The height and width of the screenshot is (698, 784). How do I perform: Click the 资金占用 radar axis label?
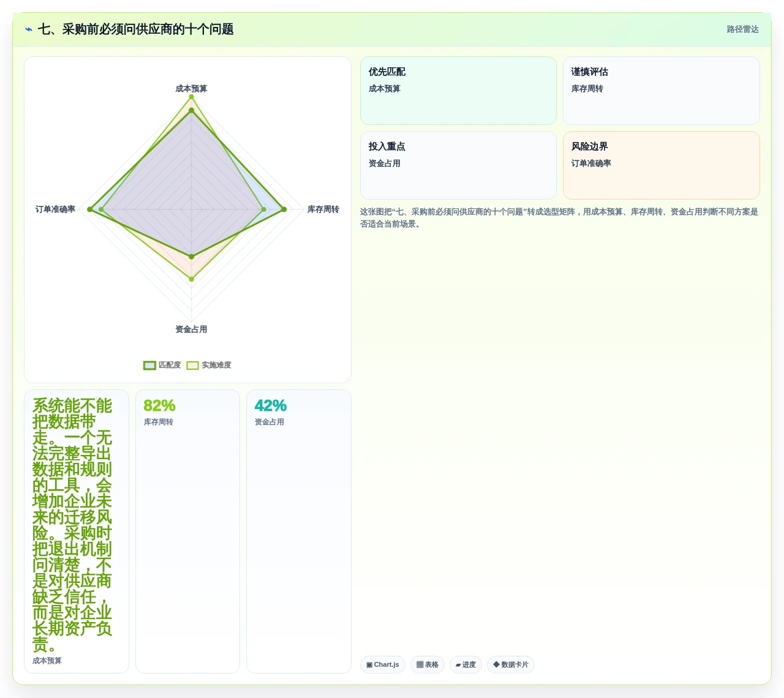tap(191, 329)
